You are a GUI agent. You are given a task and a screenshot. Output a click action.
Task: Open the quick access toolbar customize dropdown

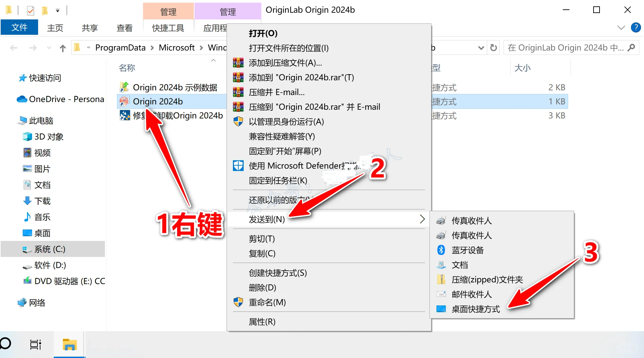57,10
